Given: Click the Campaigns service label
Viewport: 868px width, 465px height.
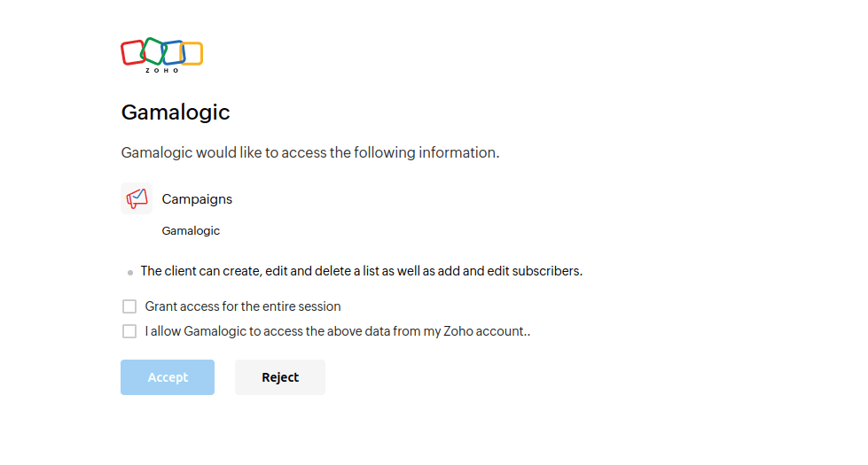Looking at the screenshot, I should pos(197,199).
